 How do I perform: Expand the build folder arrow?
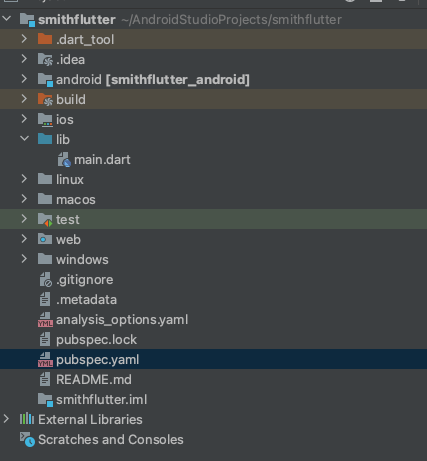pyautogui.click(x=24, y=99)
